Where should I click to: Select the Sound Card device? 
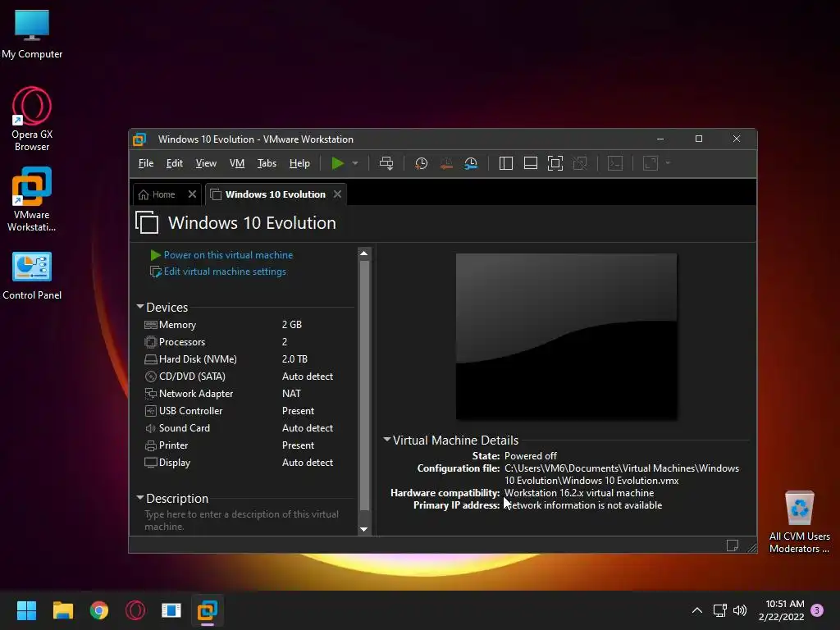[248, 428]
